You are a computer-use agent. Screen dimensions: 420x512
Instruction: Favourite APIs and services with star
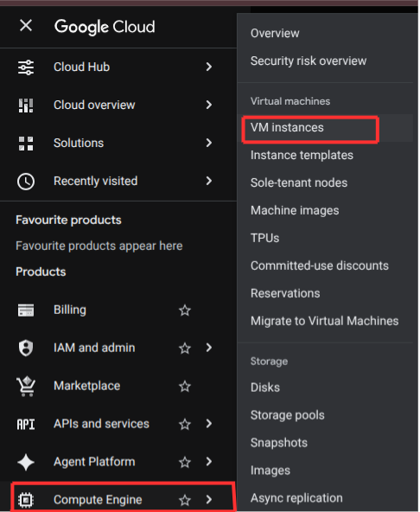click(185, 425)
